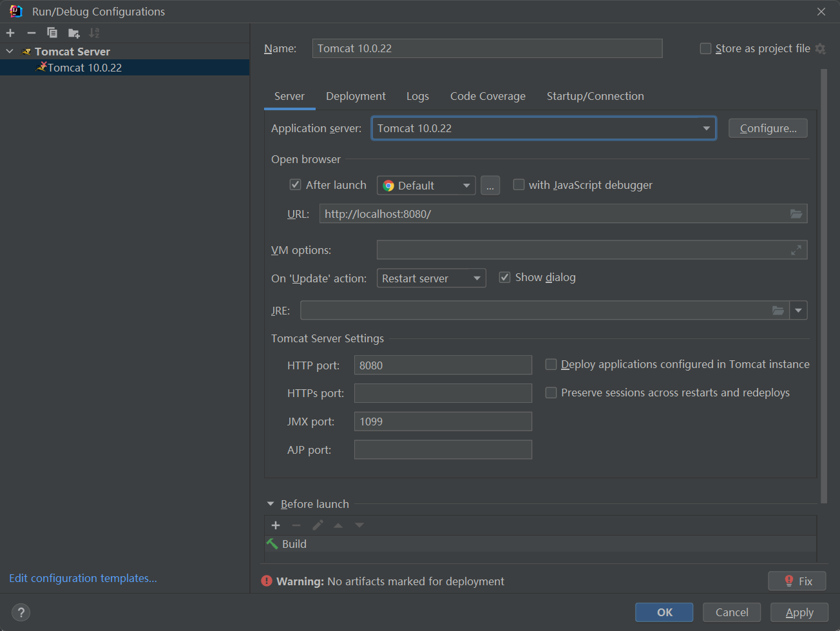Browse for JRE folder icon
The width and height of the screenshot is (840, 631).
(x=778, y=311)
